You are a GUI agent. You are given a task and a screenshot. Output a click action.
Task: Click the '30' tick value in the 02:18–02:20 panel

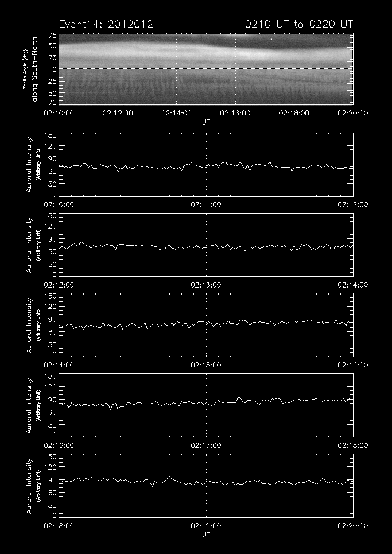[52, 505]
